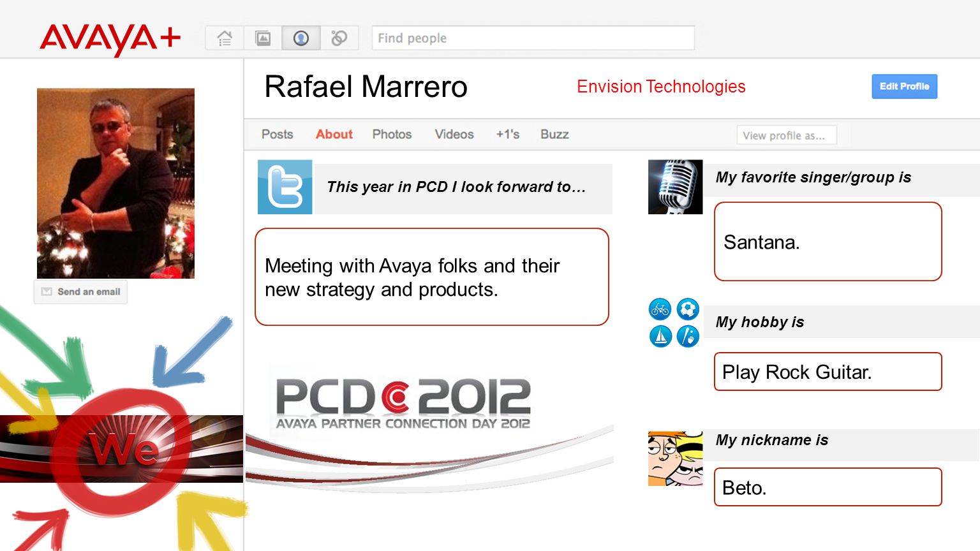Click the Santana. answer box
The image size is (980, 551).
(x=828, y=242)
